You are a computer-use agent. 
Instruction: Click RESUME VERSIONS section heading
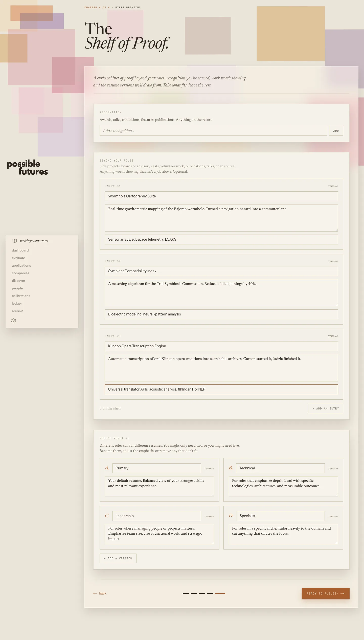click(115, 438)
